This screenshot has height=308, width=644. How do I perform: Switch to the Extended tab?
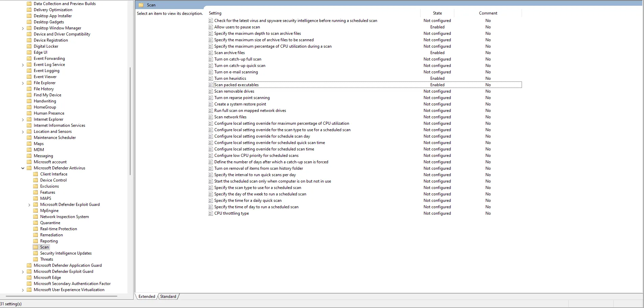pos(147,297)
